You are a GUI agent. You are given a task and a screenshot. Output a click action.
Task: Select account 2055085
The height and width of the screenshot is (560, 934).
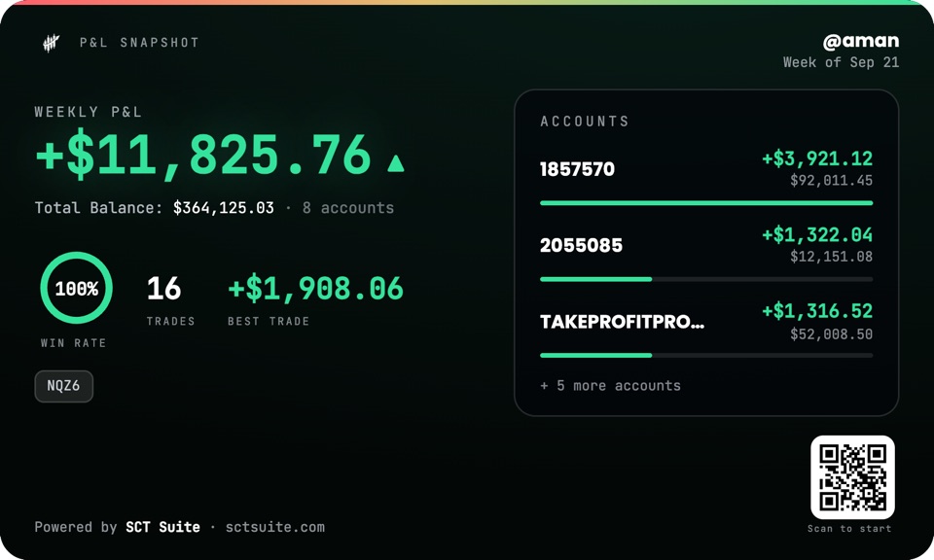click(x=706, y=245)
